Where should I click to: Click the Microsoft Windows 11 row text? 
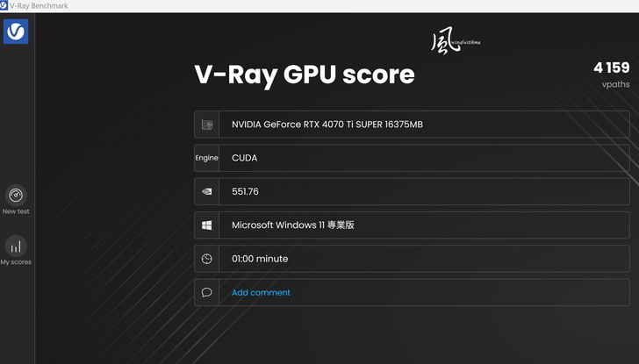(x=292, y=225)
